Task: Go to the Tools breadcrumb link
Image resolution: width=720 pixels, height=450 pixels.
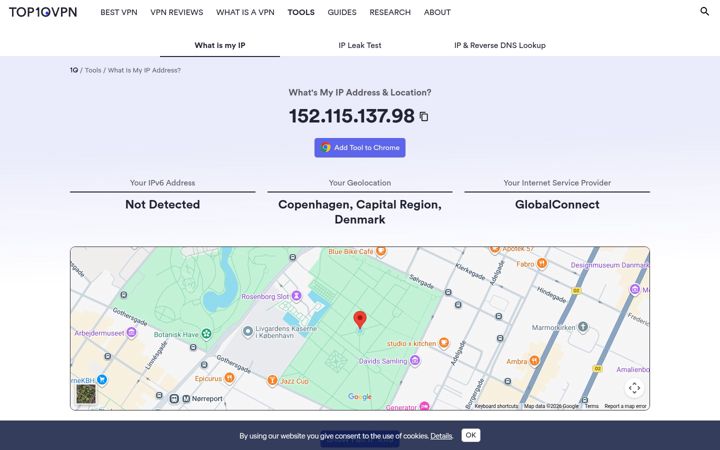Action: pyautogui.click(x=93, y=70)
